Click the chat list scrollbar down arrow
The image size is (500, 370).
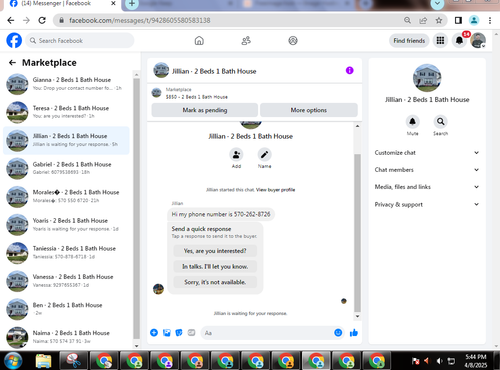pyautogui.click(x=136, y=346)
